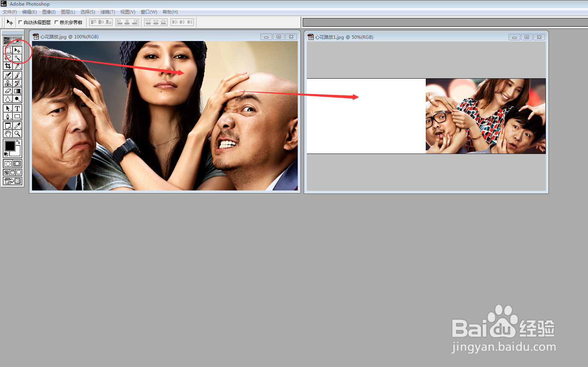Open the 视图(V) menu
This screenshot has height=367, width=588.
128,12
